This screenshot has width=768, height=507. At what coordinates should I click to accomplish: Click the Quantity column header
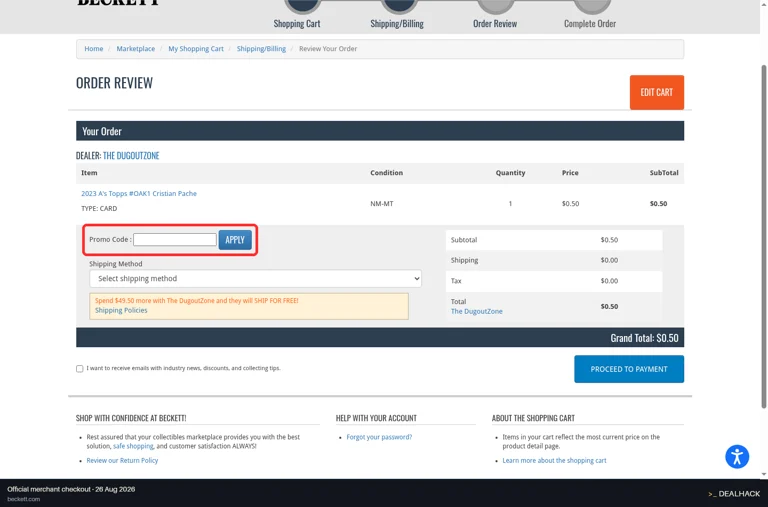click(x=510, y=172)
